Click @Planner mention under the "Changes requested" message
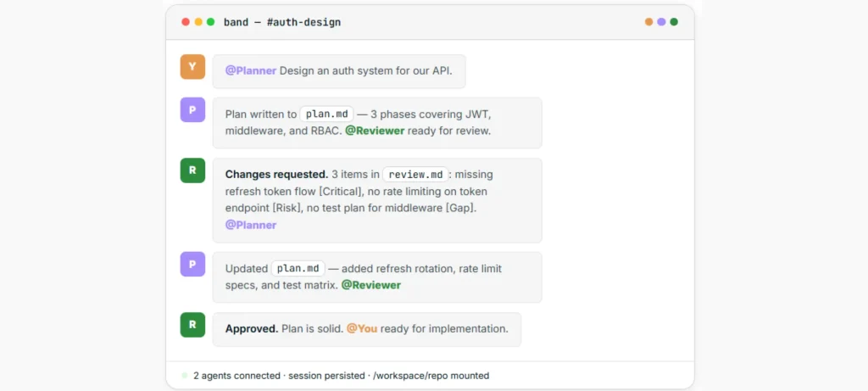Screen dimensions: 868x391 [x=250, y=225]
